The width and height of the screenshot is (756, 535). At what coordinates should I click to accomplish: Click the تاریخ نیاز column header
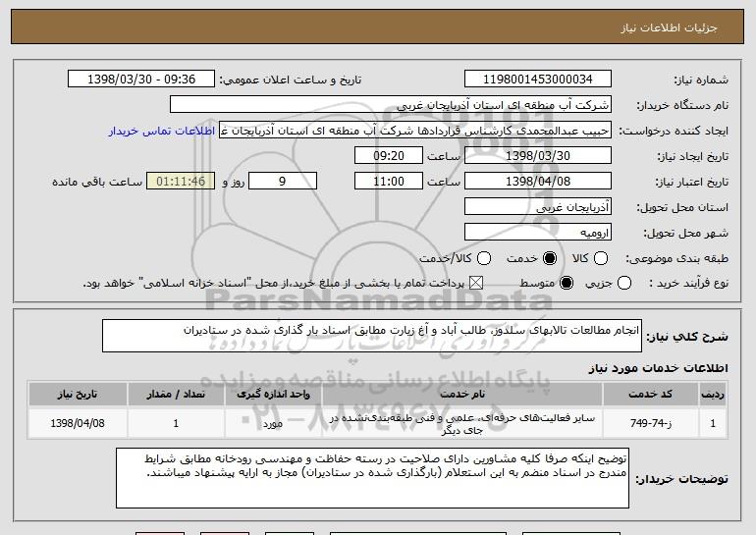tap(78, 395)
